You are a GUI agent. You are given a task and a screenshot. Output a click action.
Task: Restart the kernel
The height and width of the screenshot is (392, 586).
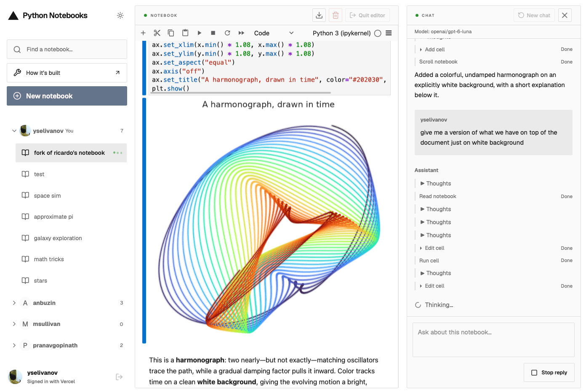(x=227, y=33)
